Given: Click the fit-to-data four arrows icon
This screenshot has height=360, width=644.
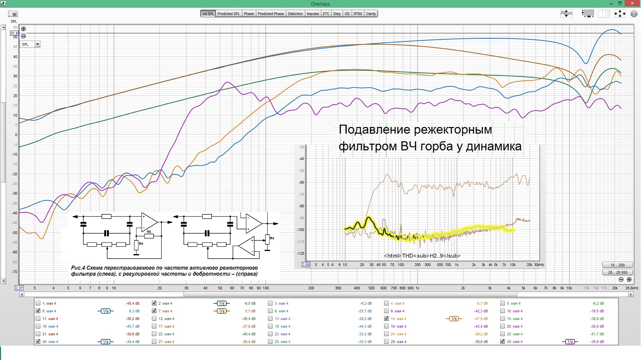Looking at the screenshot, I should [621, 14].
